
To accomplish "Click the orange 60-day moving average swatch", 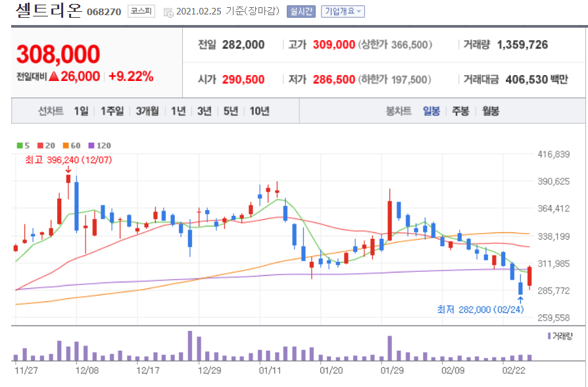I will [66, 145].
